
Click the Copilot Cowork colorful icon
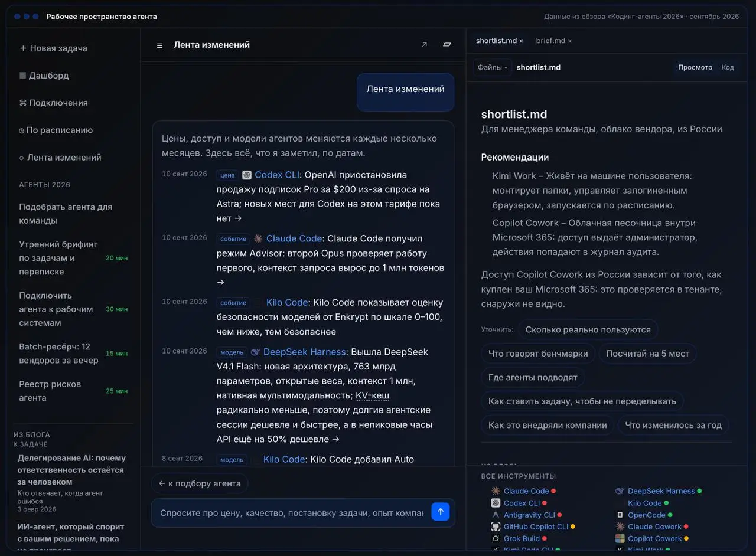pyautogui.click(x=620, y=538)
